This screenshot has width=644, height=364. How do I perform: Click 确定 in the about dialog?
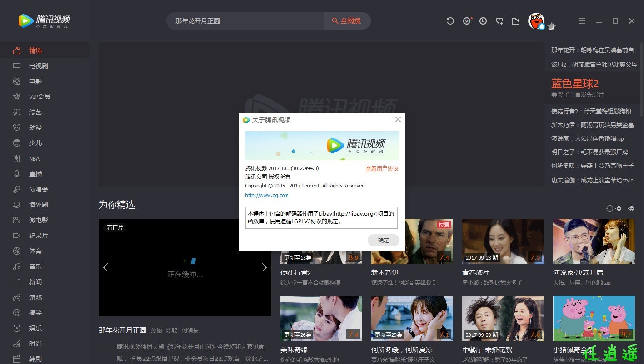point(384,240)
